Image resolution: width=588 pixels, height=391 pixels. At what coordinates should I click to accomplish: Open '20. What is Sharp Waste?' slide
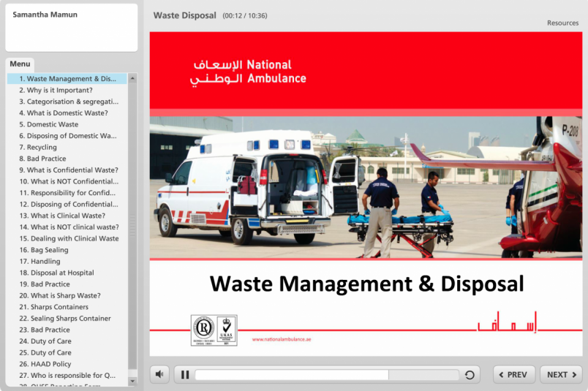point(60,296)
